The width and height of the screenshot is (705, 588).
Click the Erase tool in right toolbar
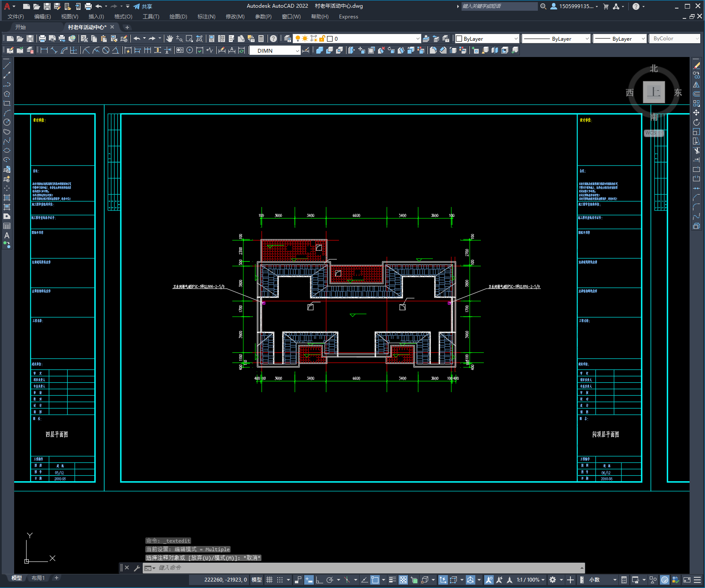coord(696,66)
